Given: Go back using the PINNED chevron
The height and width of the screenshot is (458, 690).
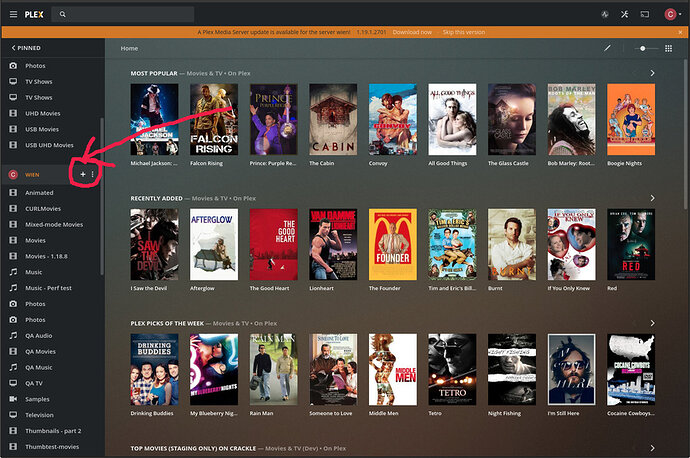Looking at the screenshot, I should pyautogui.click(x=13, y=48).
